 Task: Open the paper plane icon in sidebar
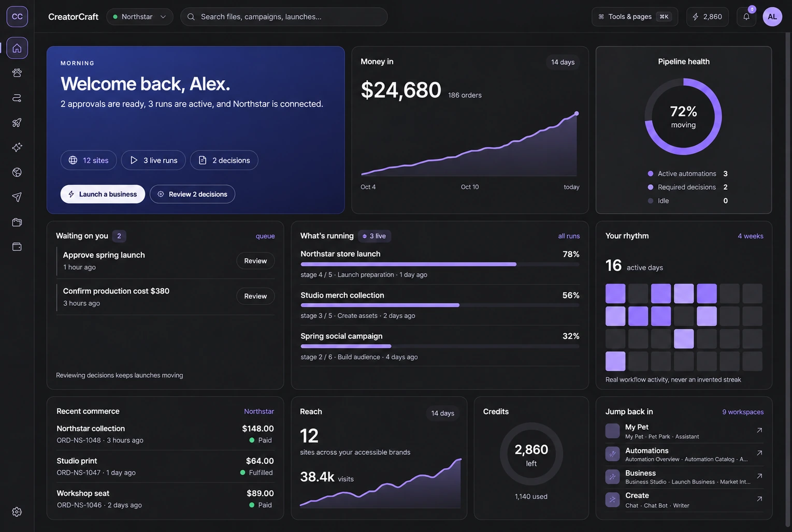coord(17,197)
